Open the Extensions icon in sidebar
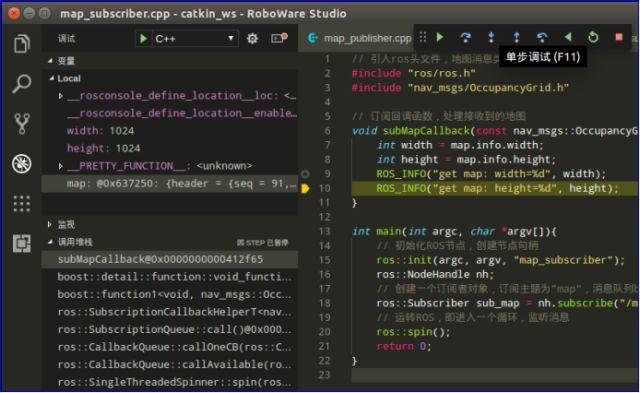 22,244
